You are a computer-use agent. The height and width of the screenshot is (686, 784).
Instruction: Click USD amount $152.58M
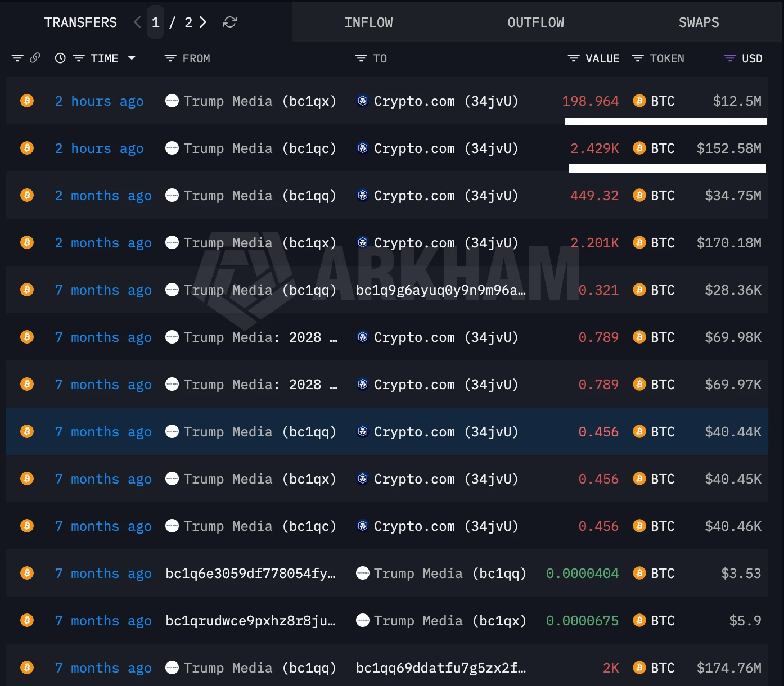coord(729,148)
